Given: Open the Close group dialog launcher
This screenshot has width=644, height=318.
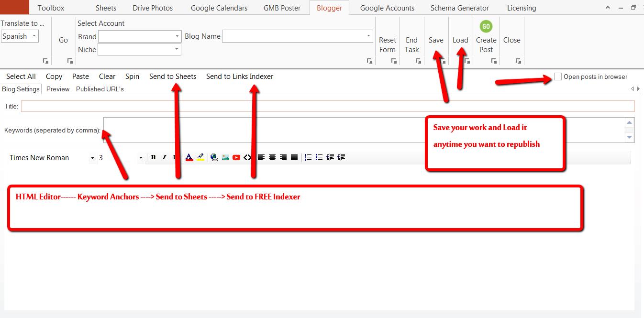Looking at the screenshot, I should pyautogui.click(x=518, y=61).
